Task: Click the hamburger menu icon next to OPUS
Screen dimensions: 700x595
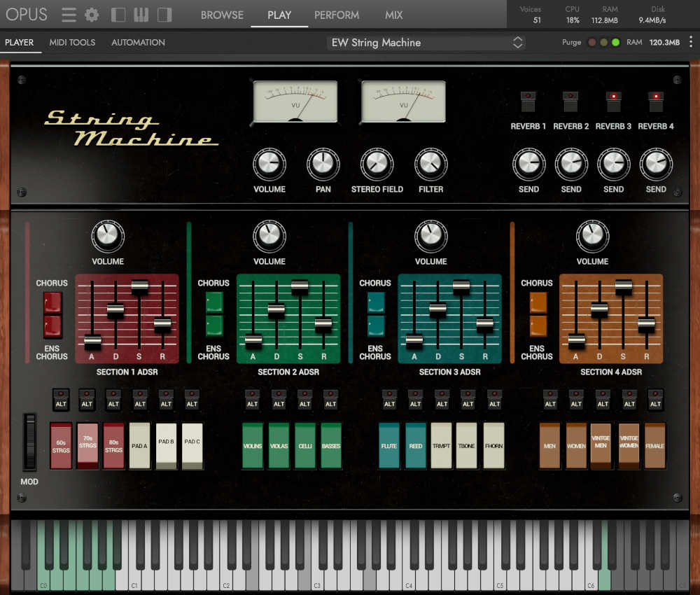Action: (x=68, y=14)
